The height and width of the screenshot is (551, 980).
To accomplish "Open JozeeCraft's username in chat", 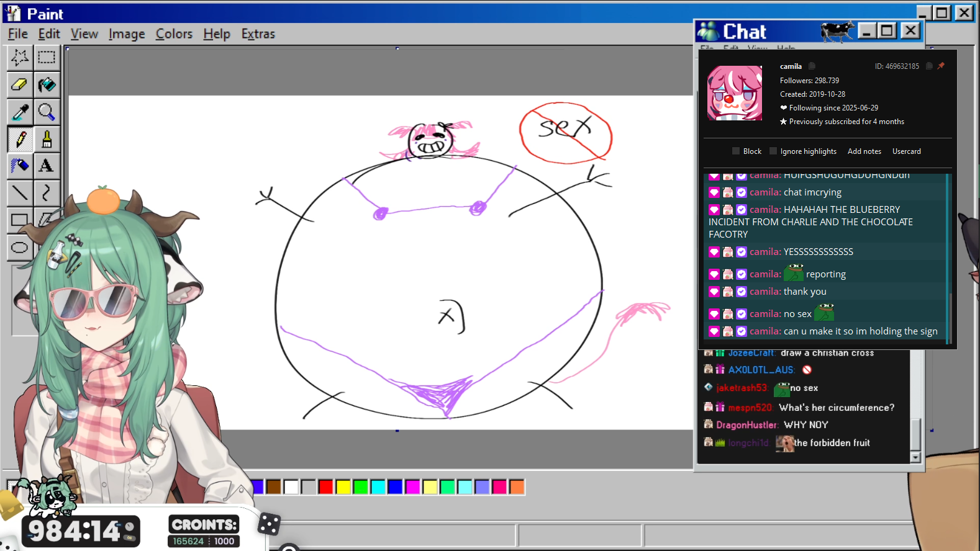I will [752, 353].
